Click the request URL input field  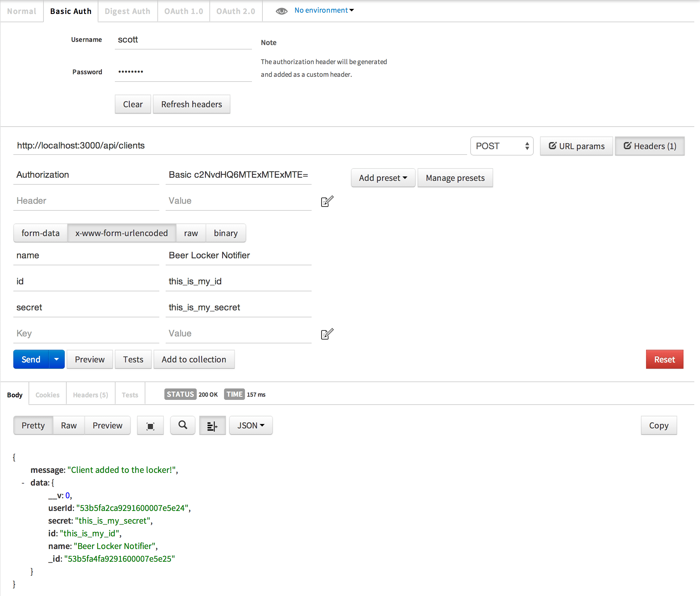point(240,146)
